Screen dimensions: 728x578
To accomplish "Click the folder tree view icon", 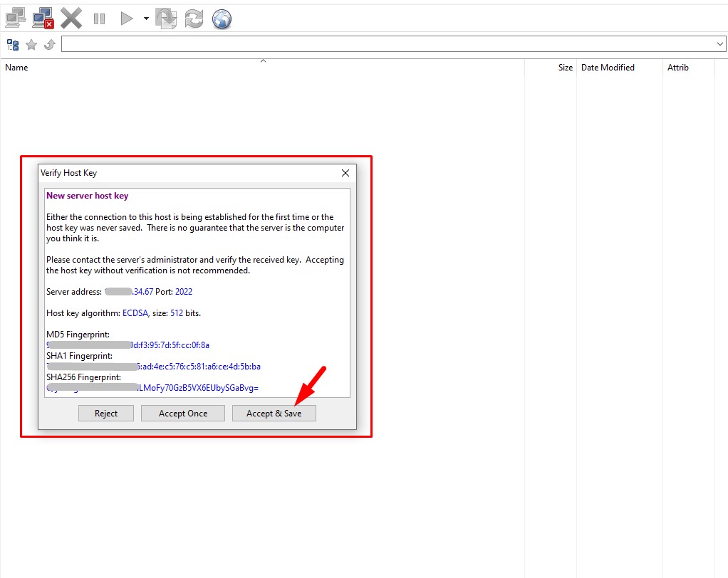I will [13, 45].
